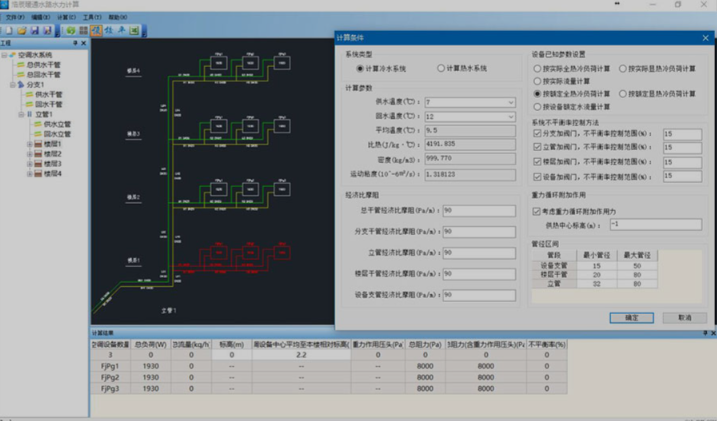Click the new file toolbar icon
Viewport: 717px width, 421px height.
pyautogui.click(x=7, y=31)
